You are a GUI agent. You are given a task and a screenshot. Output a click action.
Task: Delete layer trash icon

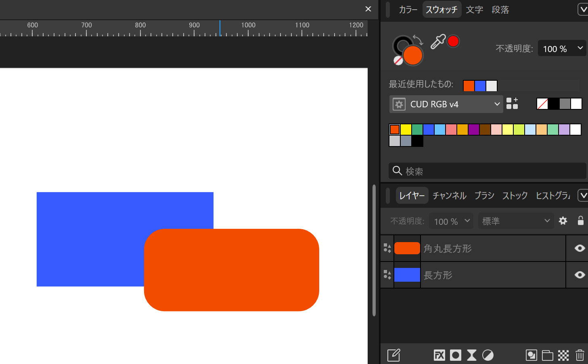click(x=580, y=355)
